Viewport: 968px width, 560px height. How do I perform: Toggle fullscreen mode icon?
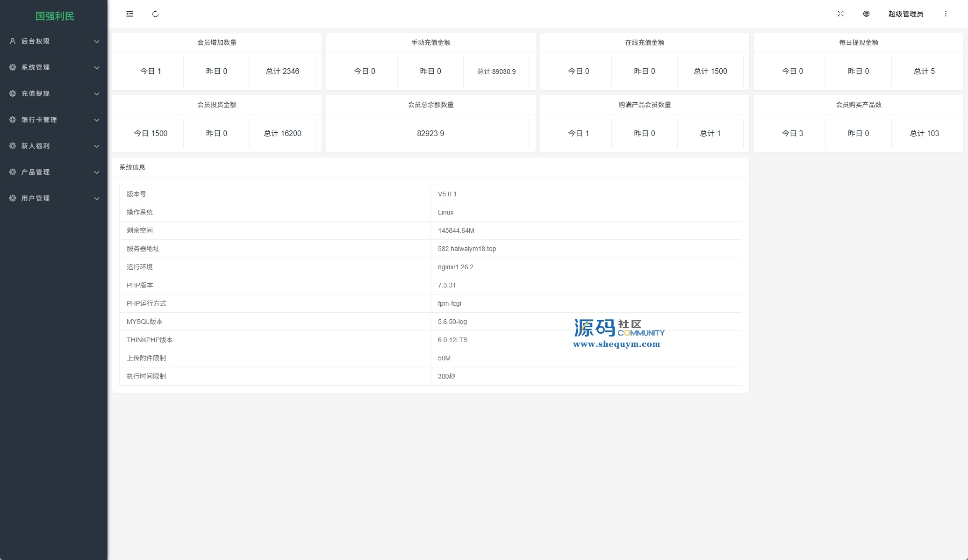pos(840,14)
